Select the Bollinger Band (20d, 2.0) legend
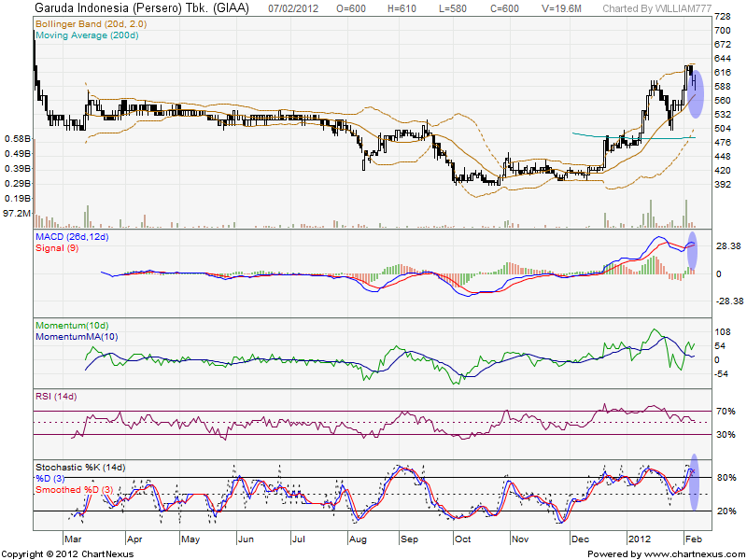 coord(91,24)
